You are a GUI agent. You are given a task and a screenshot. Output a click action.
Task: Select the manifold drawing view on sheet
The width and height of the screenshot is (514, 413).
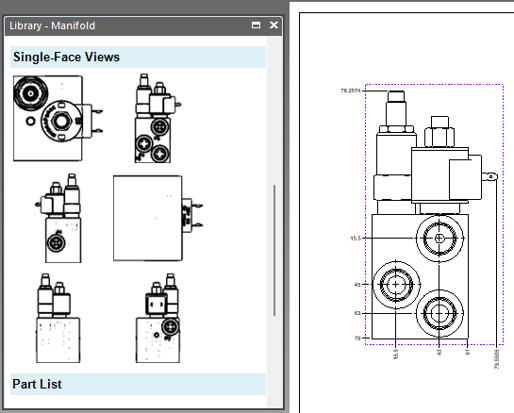434,214
